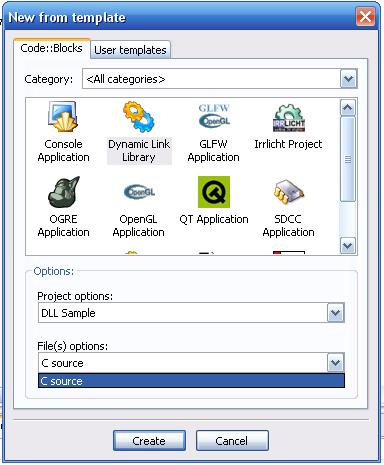The width and height of the screenshot is (384, 465).
Task: Switch to the Code::Blocks tab
Action: [x=51, y=48]
